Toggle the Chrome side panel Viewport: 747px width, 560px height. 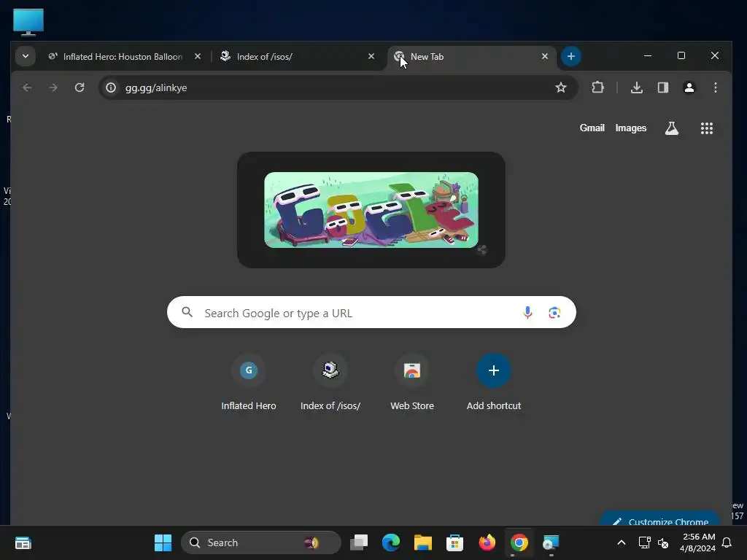pos(662,87)
